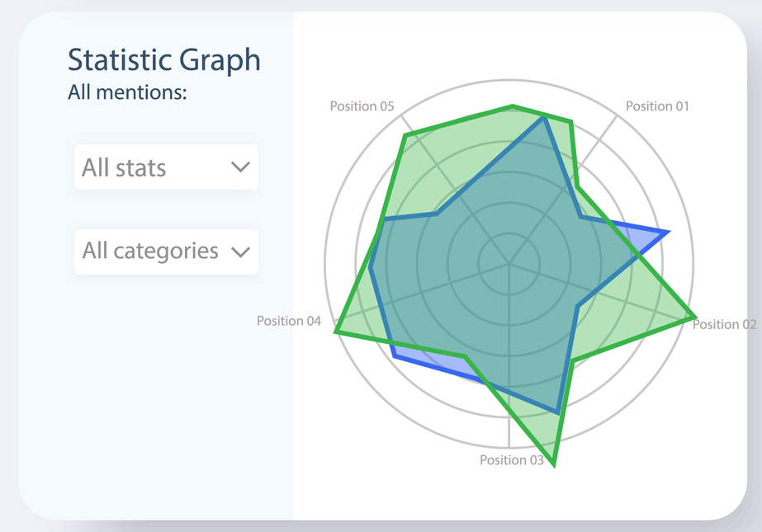Click the green vertex below Position 05 label
The width and height of the screenshot is (762, 532).
(x=405, y=135)
